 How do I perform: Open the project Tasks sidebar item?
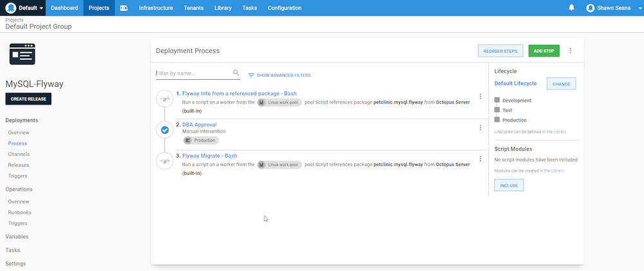click(13, 250)
